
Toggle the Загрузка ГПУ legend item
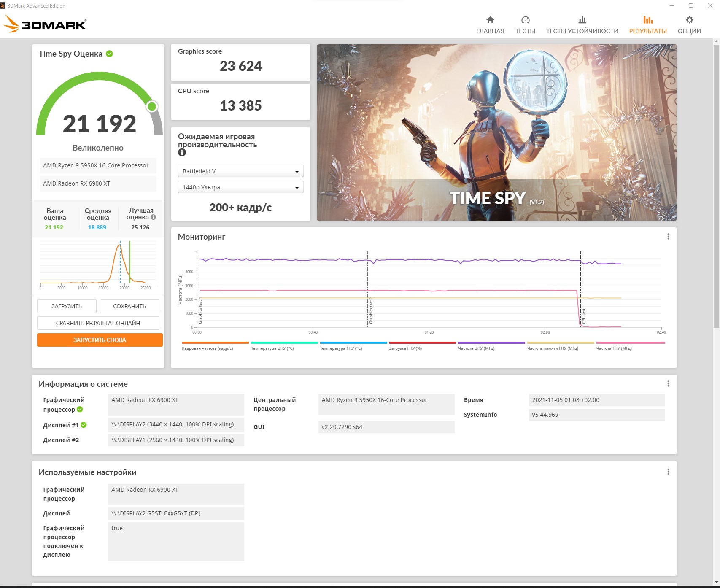coord(423,346)
